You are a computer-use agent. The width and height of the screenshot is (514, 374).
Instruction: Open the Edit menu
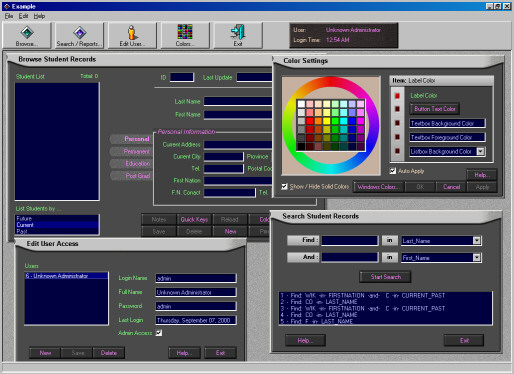(23, 16)
